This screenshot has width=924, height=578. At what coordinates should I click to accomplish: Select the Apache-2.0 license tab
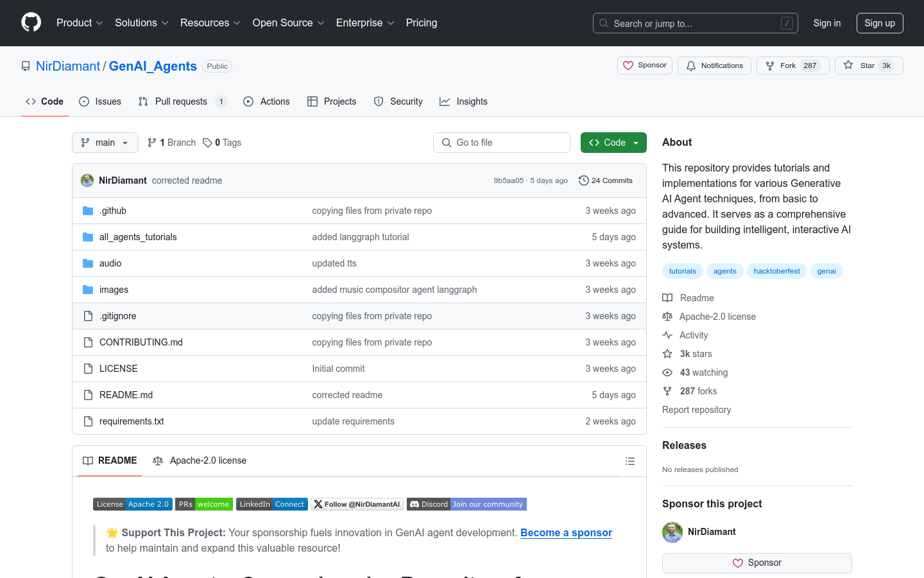coord(200,460)
